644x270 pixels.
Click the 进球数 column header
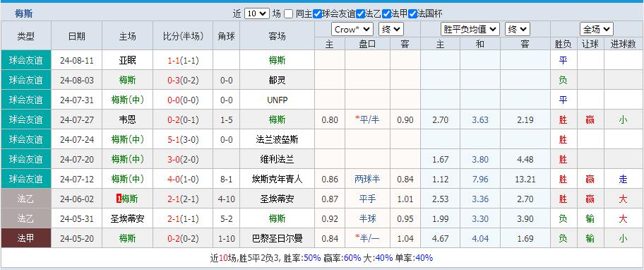tap(623, 45)
